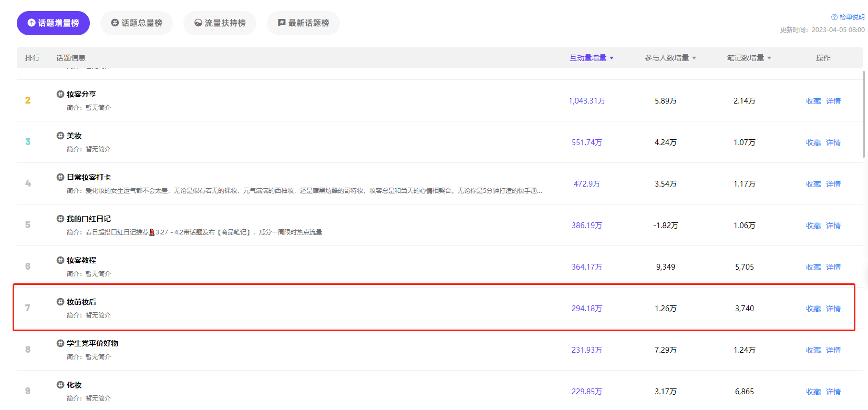Select interaction value 1,043.31万
The image size is (868, 410).
pyautogui.click(x=587, y=101)
